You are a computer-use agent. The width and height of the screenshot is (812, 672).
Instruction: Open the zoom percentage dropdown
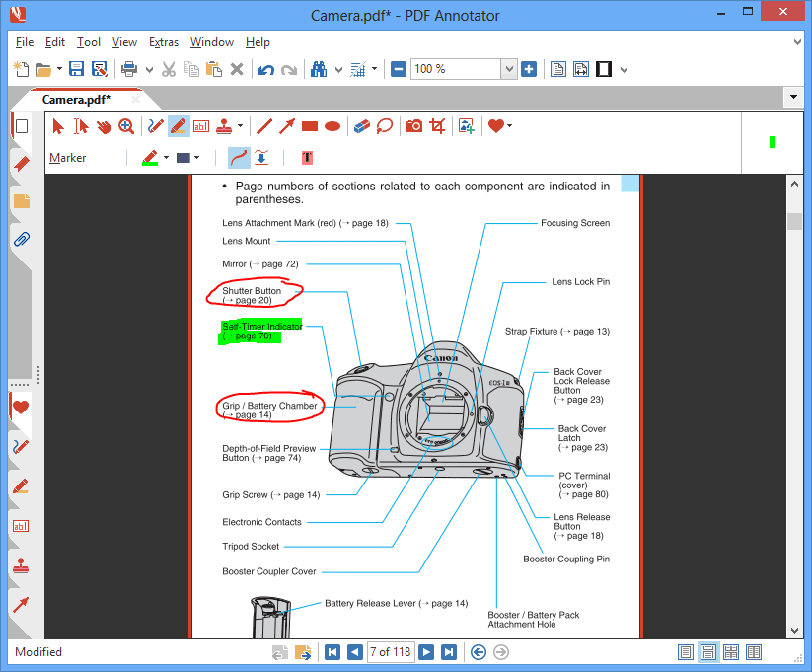coord(509,69)
